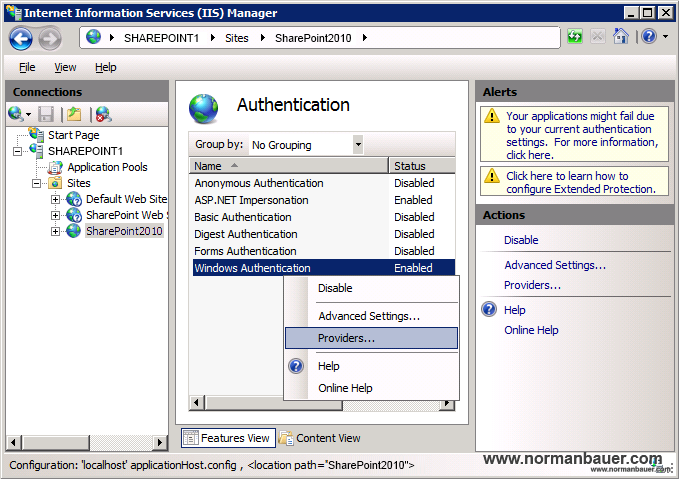Click the Start Page tree icon
This screenshot has width=679, height=479.
click(36, 134)
